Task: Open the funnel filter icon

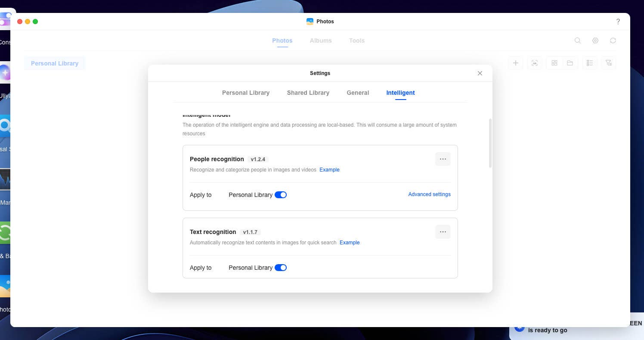Action: tap(609, 63)
